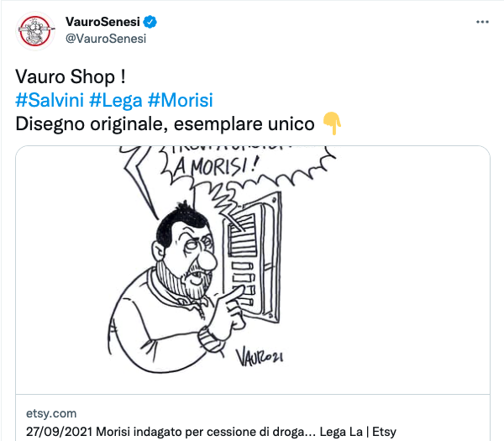Click the Vauro 21 signature in cartoon
Screen dimensions: 504x441
pos(260,357)
